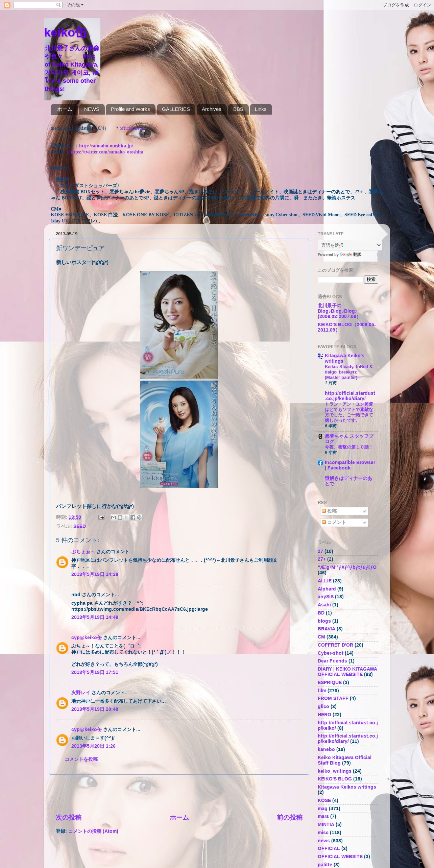This screenshot has height=868, width=434.
Task: Focus the このブログを検索 text field
Action: pyautogui.click(x=340, y=280)
